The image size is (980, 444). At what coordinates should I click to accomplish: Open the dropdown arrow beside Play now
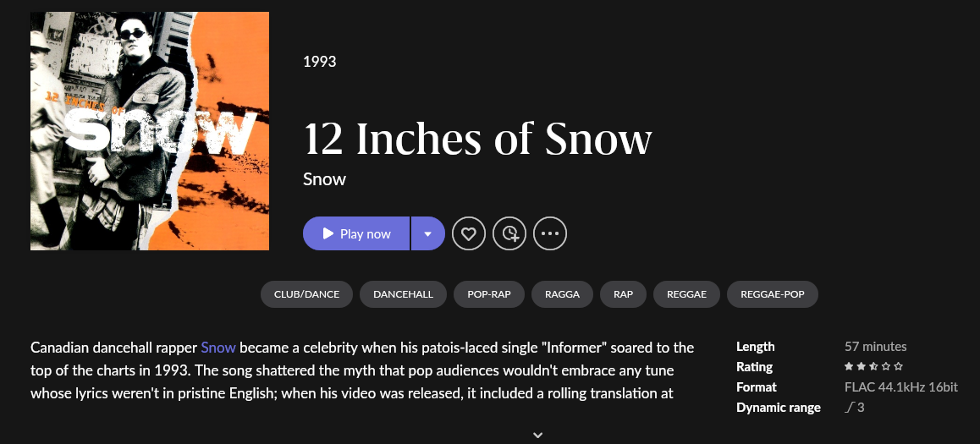click(428, 233)
